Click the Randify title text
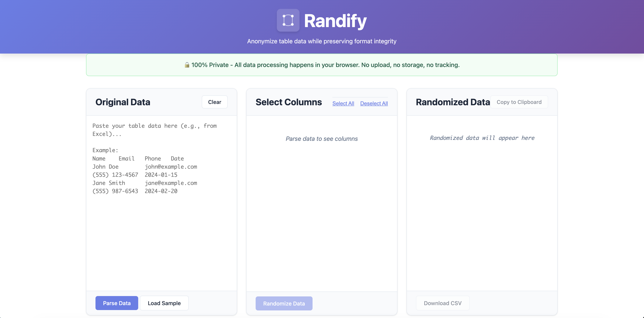 pos(335,21)
